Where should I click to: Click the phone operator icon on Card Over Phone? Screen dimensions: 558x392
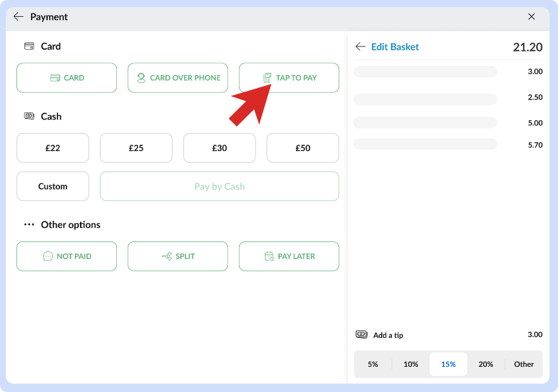click(x=141, y=78)
